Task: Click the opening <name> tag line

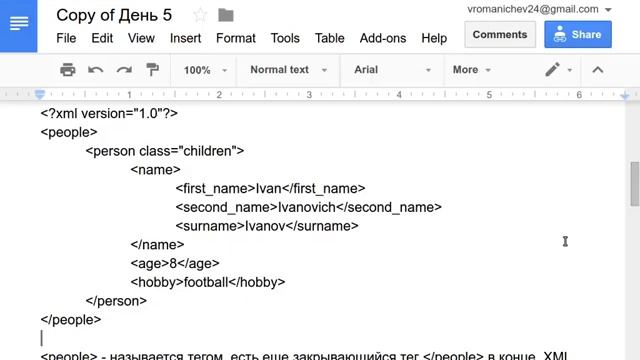Action: pyautogui.click(x=156, y=170)
